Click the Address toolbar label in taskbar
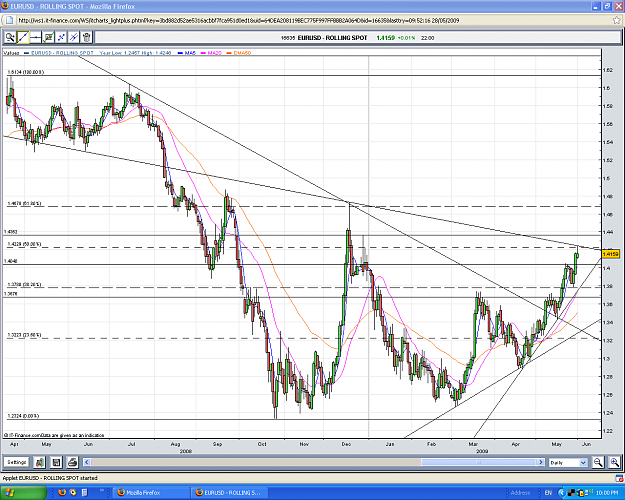This screenshot has width=625, height=500. (x=520, y=493)
